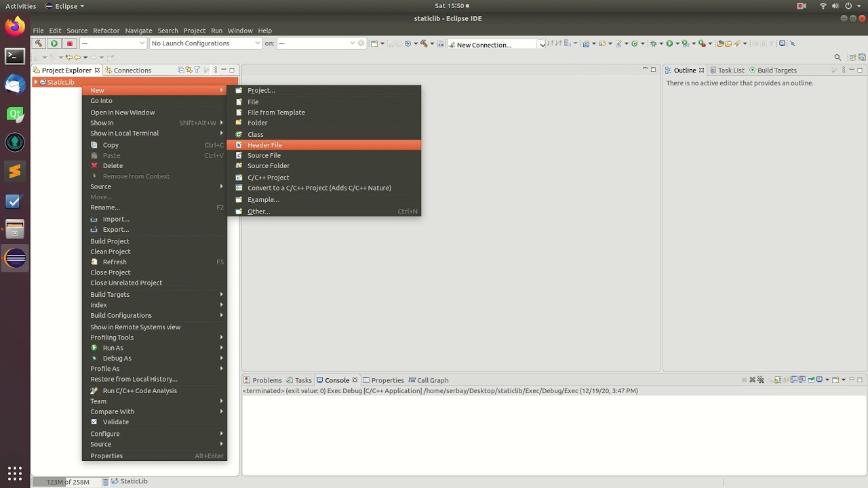Select Clean Project in context menu

(x=155, y=251)
